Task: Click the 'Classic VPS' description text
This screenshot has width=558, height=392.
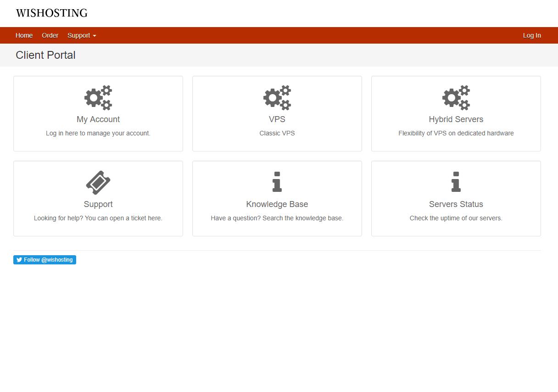Action: tap(277, 133)
